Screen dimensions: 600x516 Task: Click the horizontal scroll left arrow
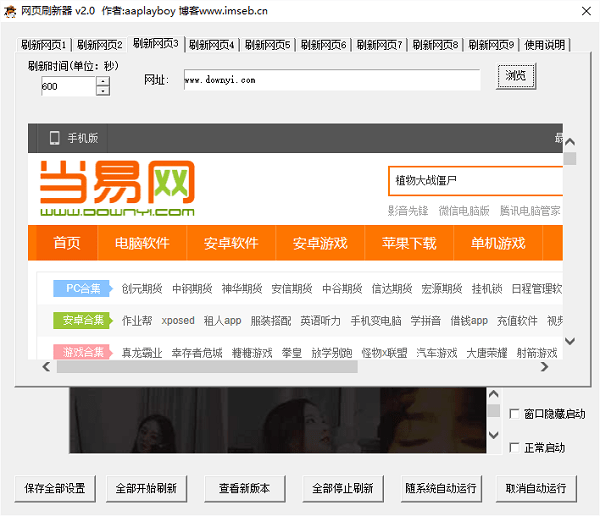[x=46, y=367]
